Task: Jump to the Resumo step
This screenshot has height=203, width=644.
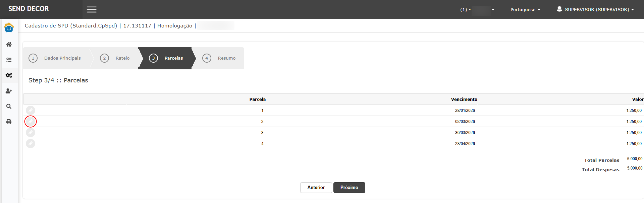Action: pyautogui.click(x=219, y=58)
